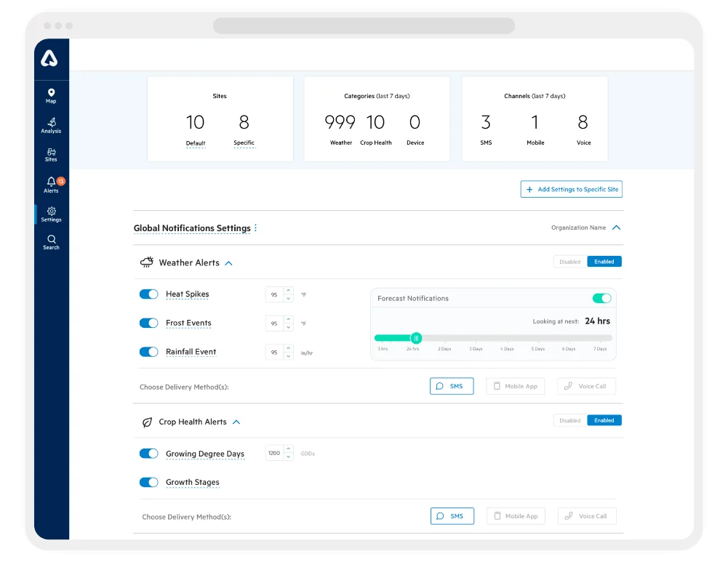
Task: Select Mobile App delivery for Crop Health Alerts
Action: point(516,516)
